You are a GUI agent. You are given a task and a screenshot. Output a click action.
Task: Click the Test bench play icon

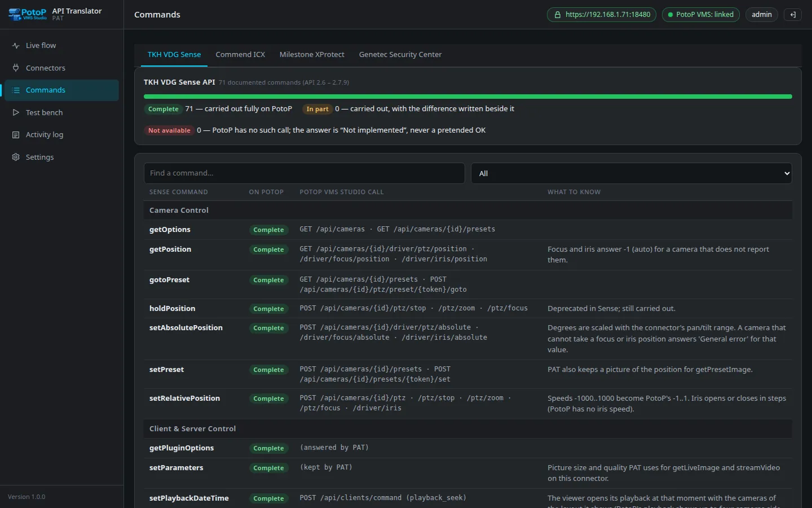16,112
